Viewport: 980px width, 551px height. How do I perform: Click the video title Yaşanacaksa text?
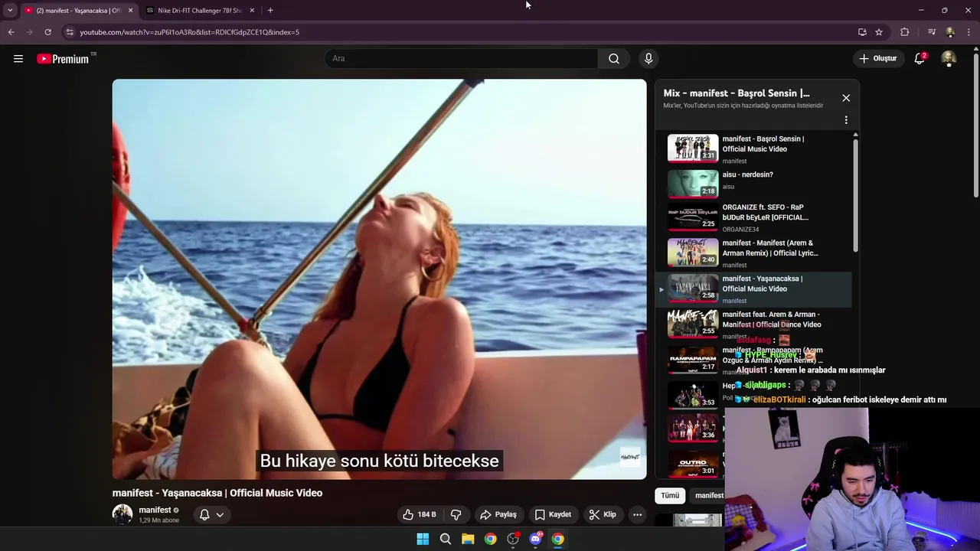pos(217,493)
